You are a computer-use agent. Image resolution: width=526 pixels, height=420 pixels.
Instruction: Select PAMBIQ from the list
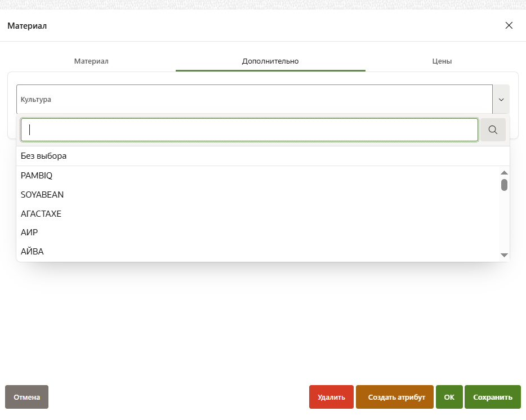37,176
